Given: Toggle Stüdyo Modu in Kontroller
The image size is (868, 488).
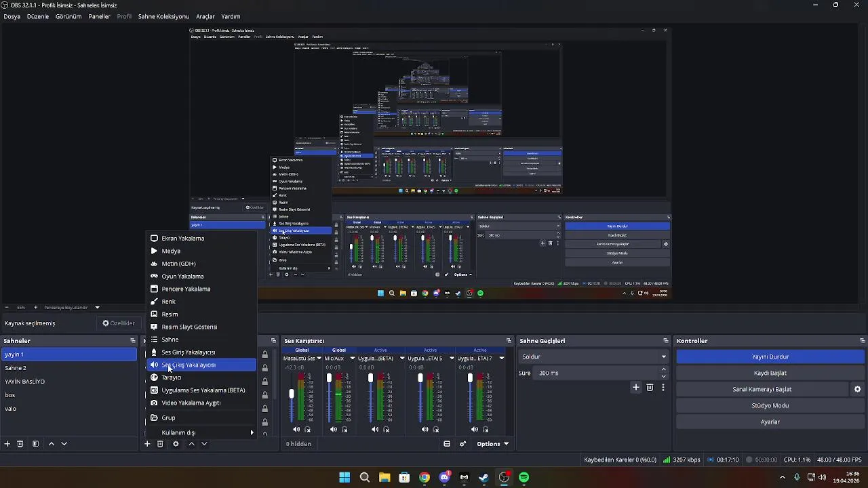Looking at the screenshot, I should [770, 405].
